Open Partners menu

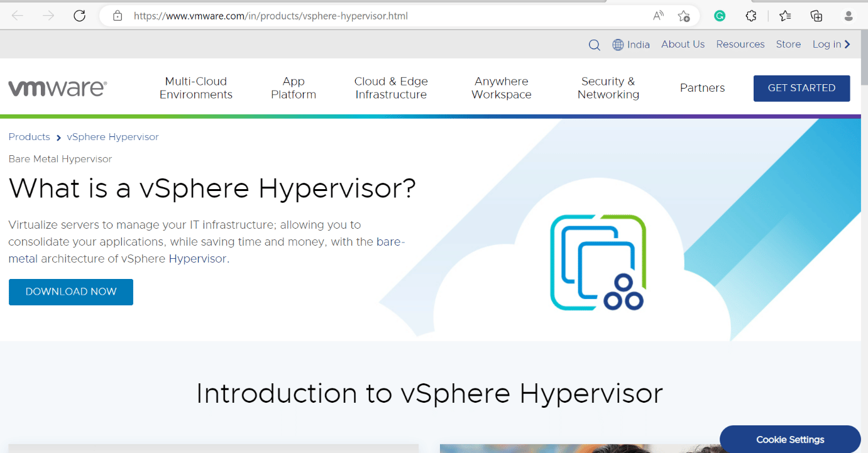tap(703, 88)
